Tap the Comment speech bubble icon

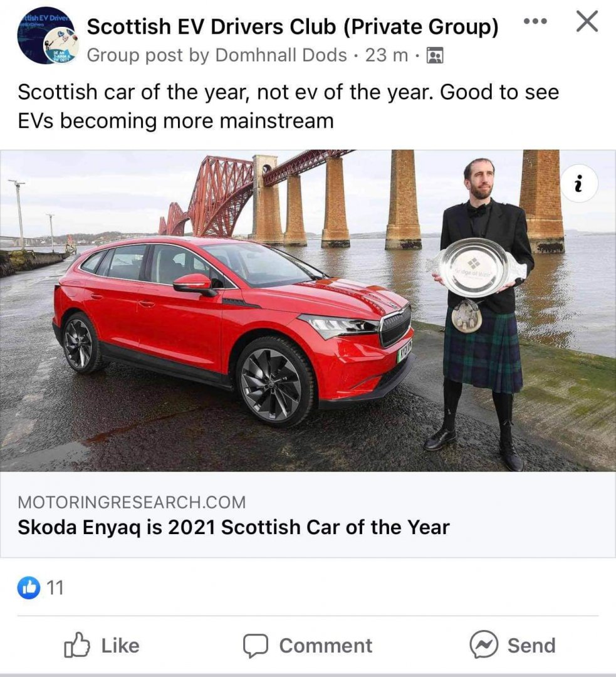(x=255, y=646)
